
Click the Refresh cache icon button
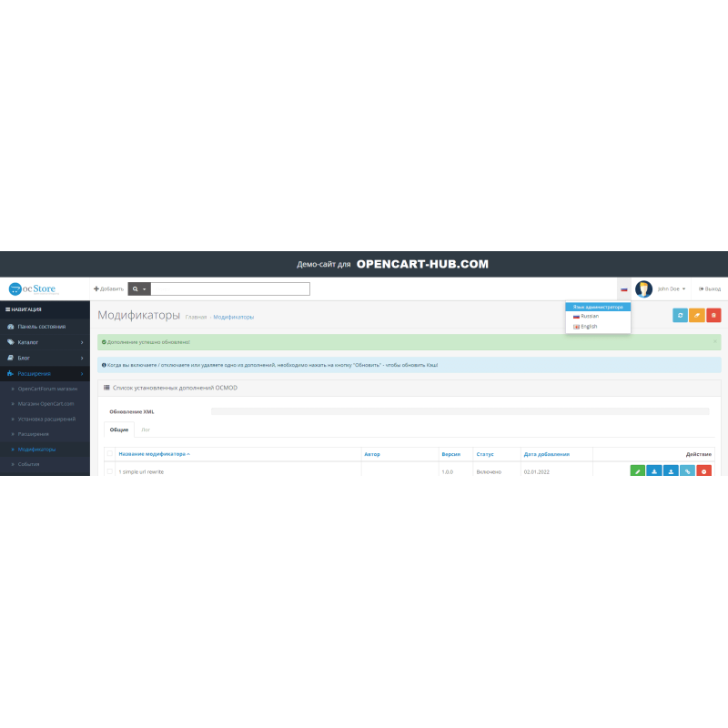click(680, 315)
